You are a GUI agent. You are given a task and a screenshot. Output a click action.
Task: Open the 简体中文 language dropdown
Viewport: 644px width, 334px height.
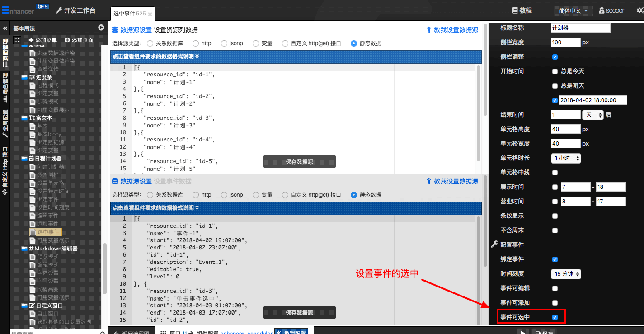point(573,11)
